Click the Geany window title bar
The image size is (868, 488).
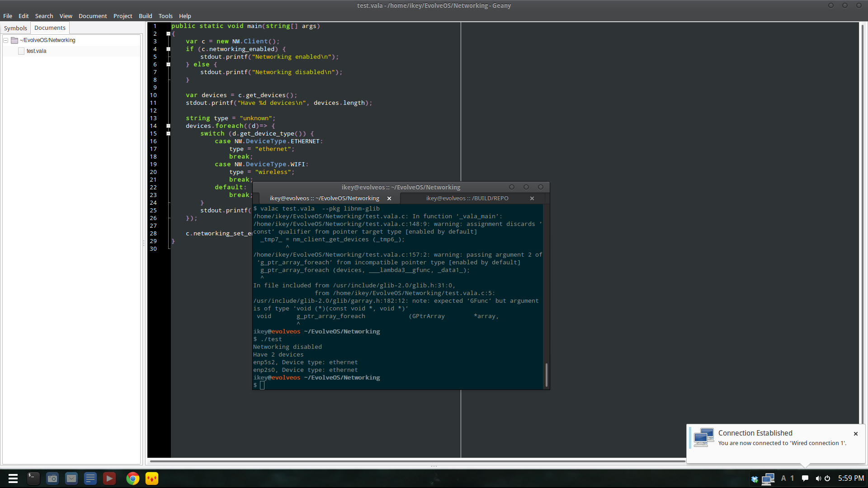[x=434, y=5]
